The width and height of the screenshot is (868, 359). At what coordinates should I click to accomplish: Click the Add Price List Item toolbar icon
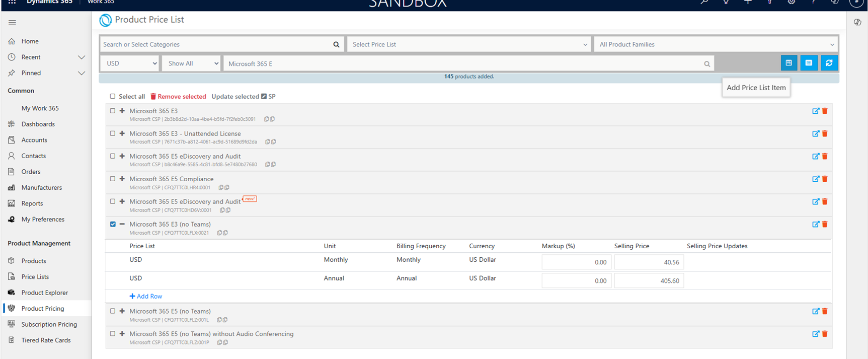[x=788, y=63]
